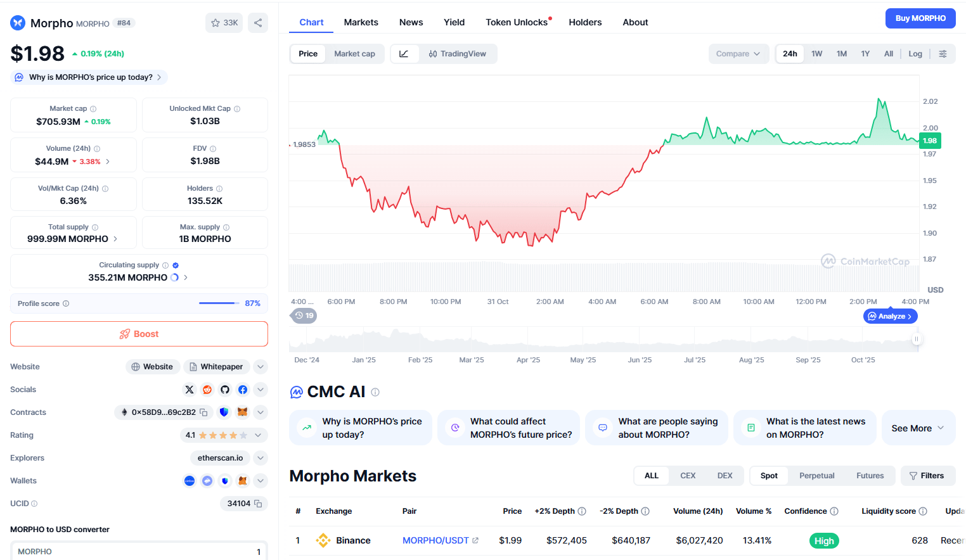Switch chart to Price view
Viewport: 966px width, 560px height.
point(308,54)
